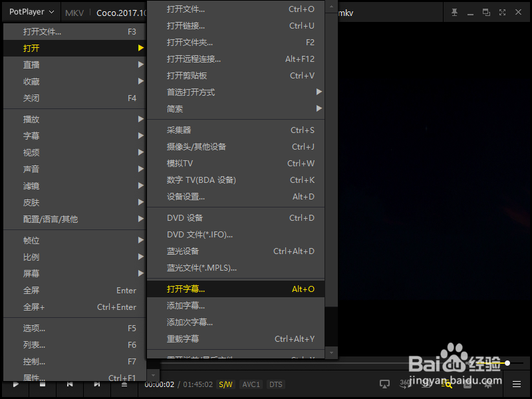
Task: Expand the 首选打开方式 submenu
Action: (236, 92)
